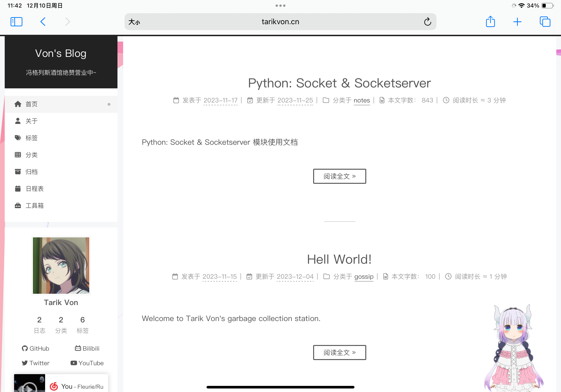
Task: Visit the GitHub profile link
Action: (x=36, y=349)
